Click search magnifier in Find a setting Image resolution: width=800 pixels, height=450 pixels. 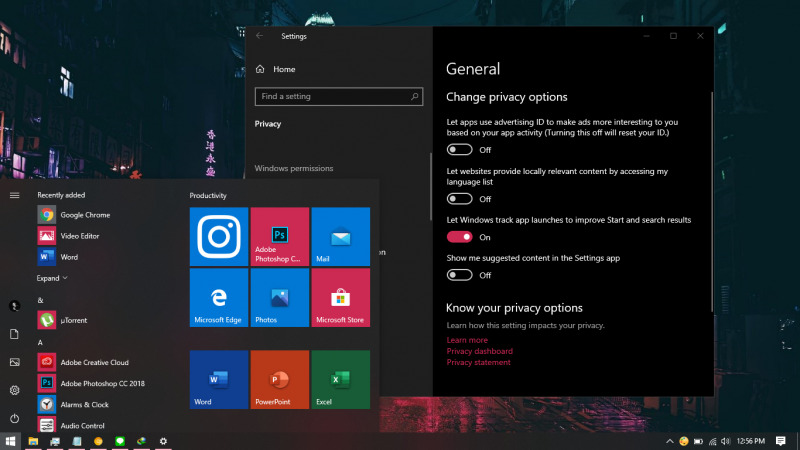pyautogui.click(x=414, y=96)
